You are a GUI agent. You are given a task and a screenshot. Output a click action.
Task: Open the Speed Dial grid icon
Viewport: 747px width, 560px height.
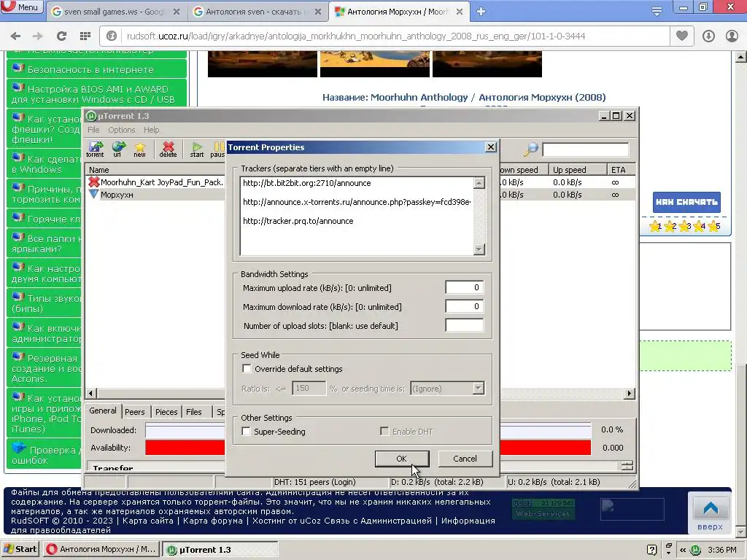(85, 36)
